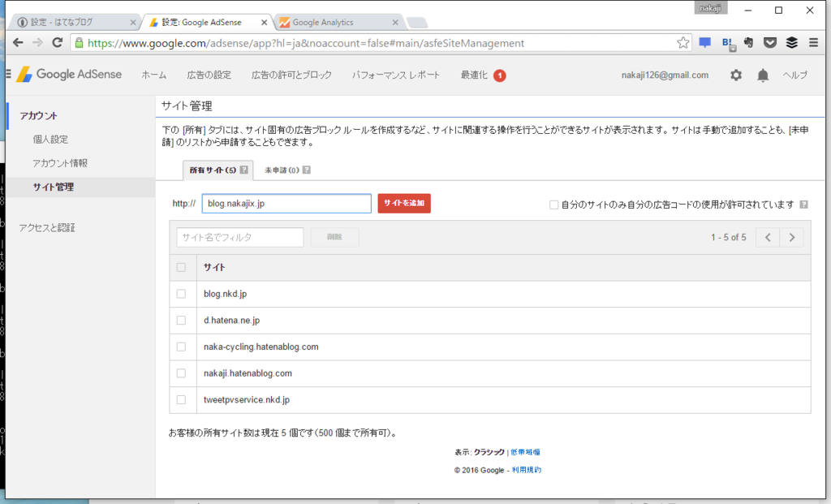
Task: Click help icon beside 未申請 tab
Action: tap(306, 170)
